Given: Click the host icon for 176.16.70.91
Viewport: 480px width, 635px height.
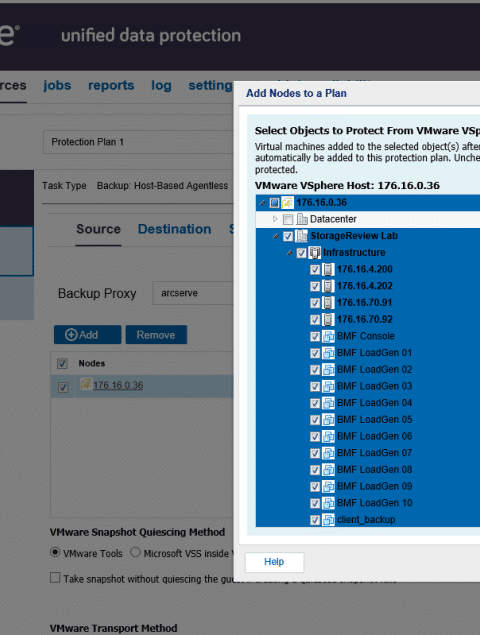Looking at the screenshot, I should click(x=328, y=303).
